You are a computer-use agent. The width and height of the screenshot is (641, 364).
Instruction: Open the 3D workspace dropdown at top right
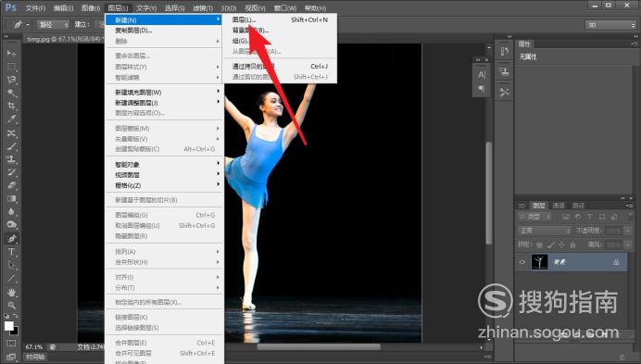pyautogui.click(x=610, y=25)
